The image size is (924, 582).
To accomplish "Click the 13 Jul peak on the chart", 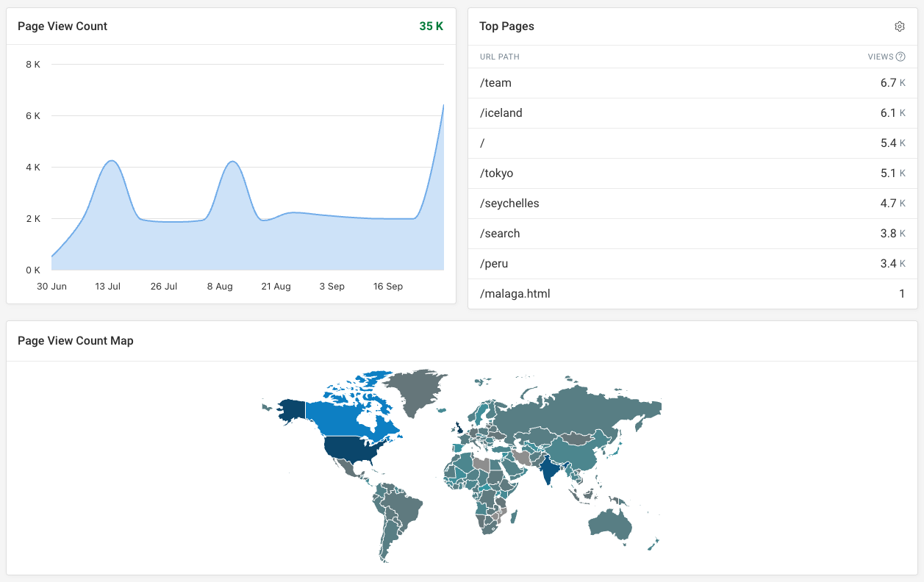I will coord(110,160).
